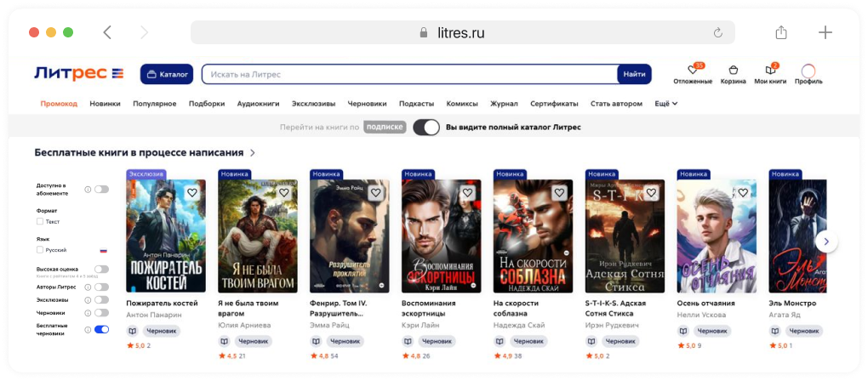
Task: Open the Осень отчаяния book cover
Action: pos(717,236)
